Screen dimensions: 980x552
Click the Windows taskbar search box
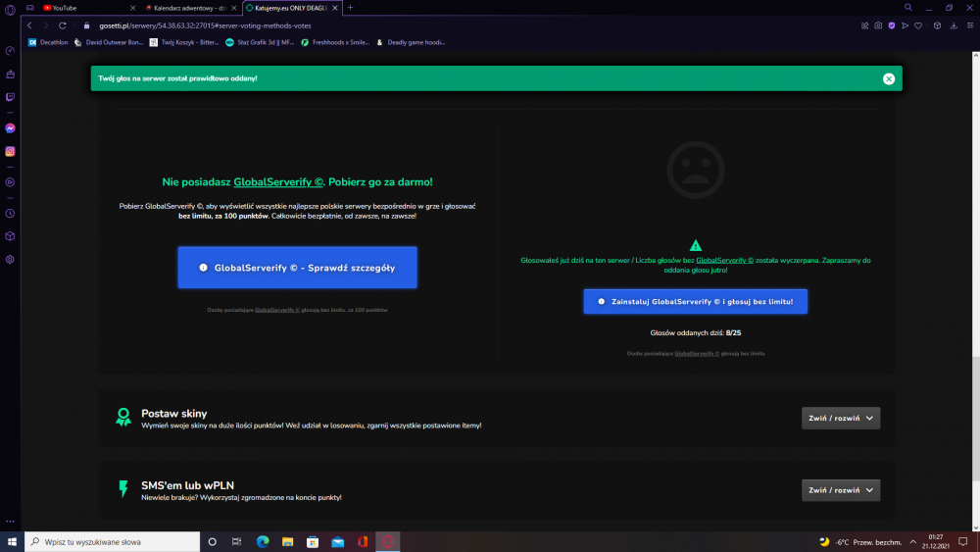[x=113, y=541]
